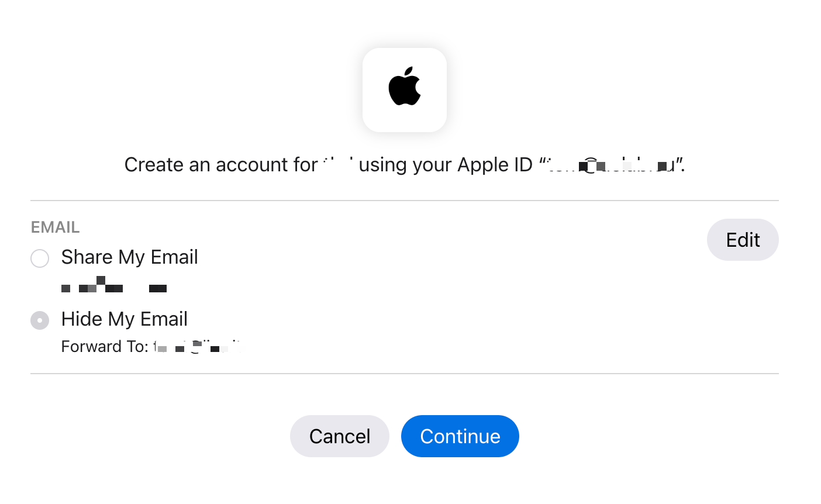821x504 pixels.
Task: Click the Edit button
Action: tap(742, 240)
